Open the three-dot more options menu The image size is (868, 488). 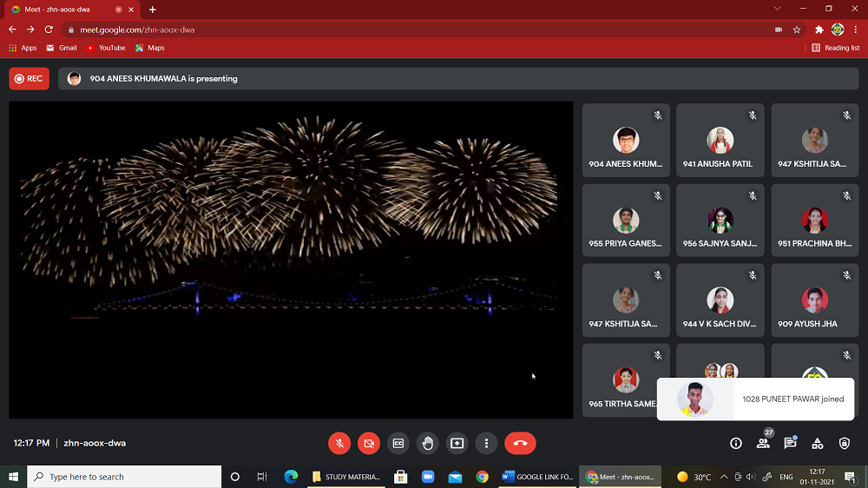point(487,443)
